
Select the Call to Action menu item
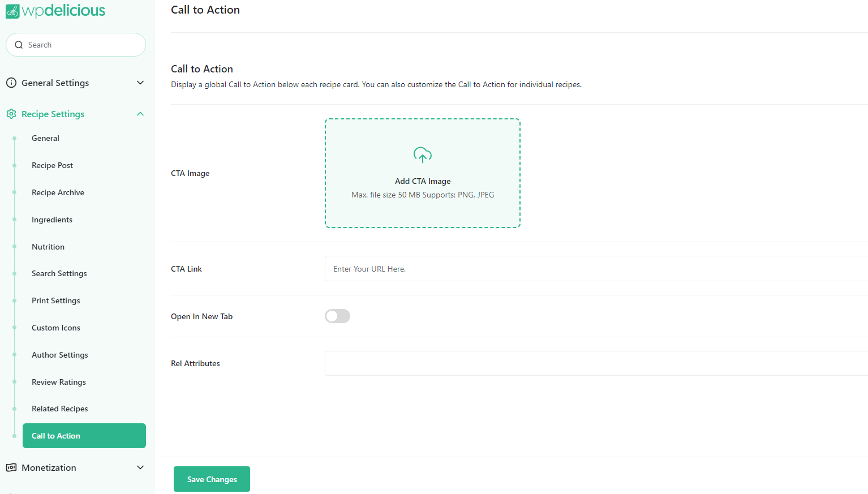click(x=84, y=436)
